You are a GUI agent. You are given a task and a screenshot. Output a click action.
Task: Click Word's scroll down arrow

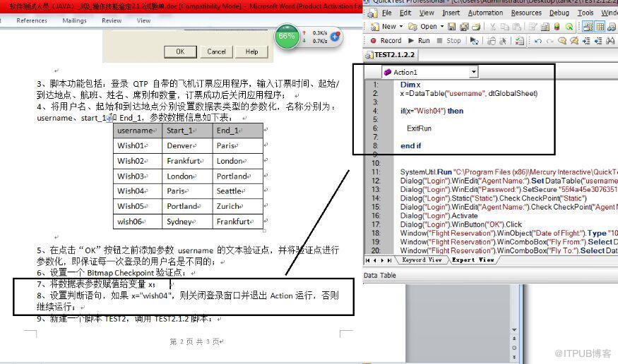[x=514, y=329]
